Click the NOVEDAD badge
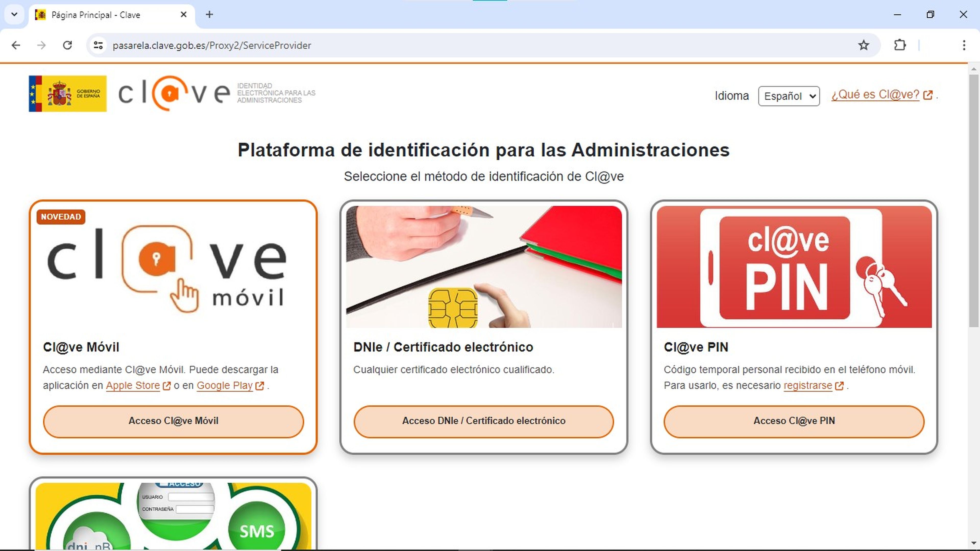This screenshot has height=551, width=980. coord(61,217)
